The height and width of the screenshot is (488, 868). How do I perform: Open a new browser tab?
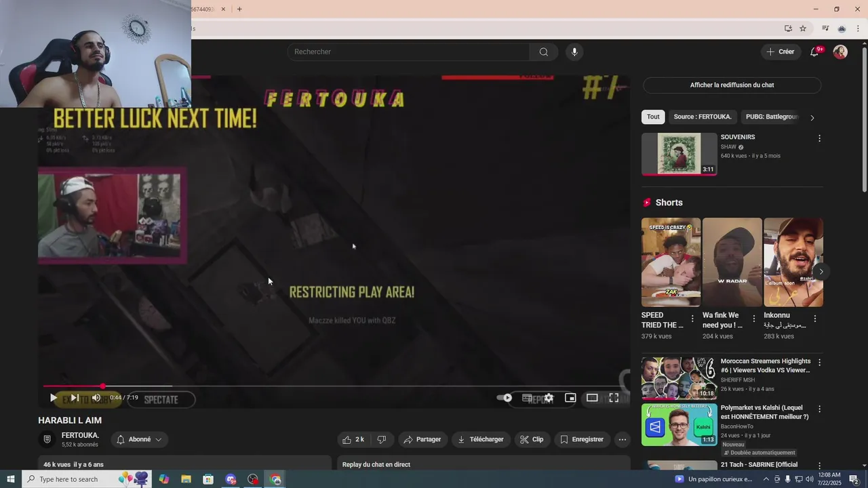(x=239, y=9)
